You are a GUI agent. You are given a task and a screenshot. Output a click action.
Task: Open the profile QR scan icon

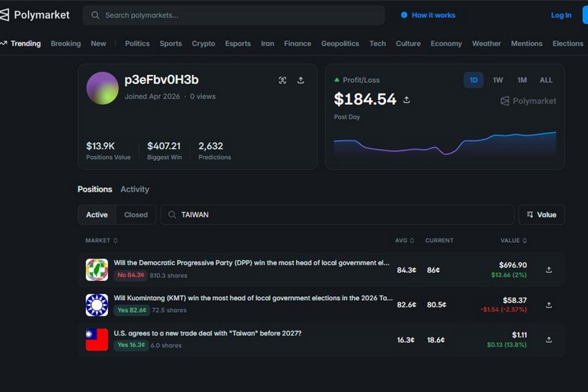282,80
